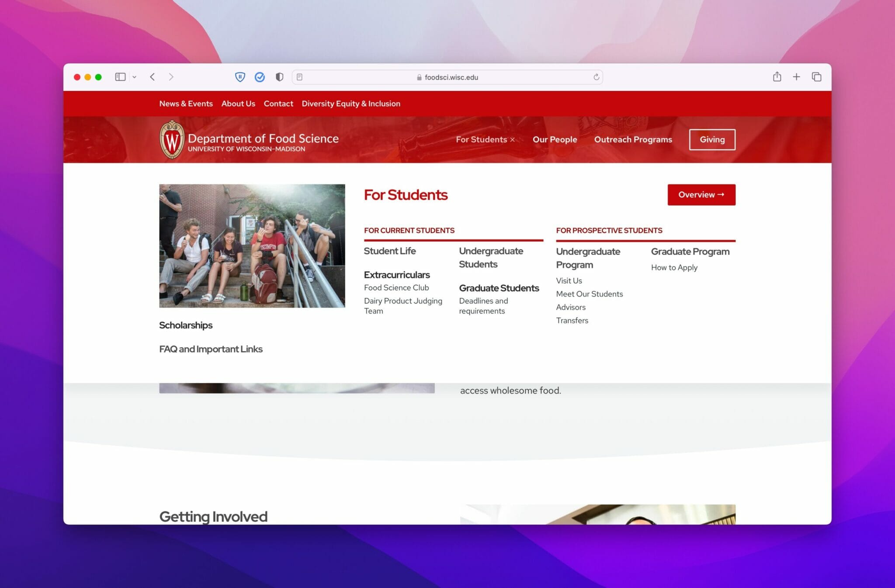Click the green fullscreen window button
Screen dimensions: 895x588
coord(98,77)
